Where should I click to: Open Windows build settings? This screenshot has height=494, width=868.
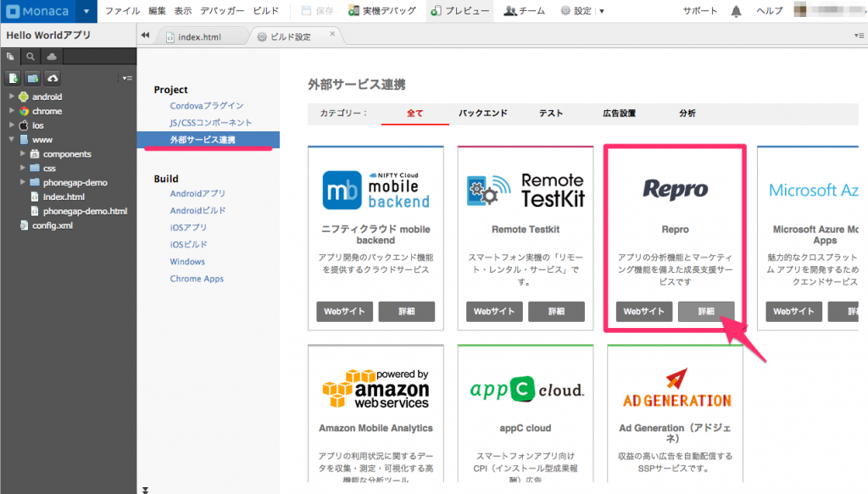[187, 262]
